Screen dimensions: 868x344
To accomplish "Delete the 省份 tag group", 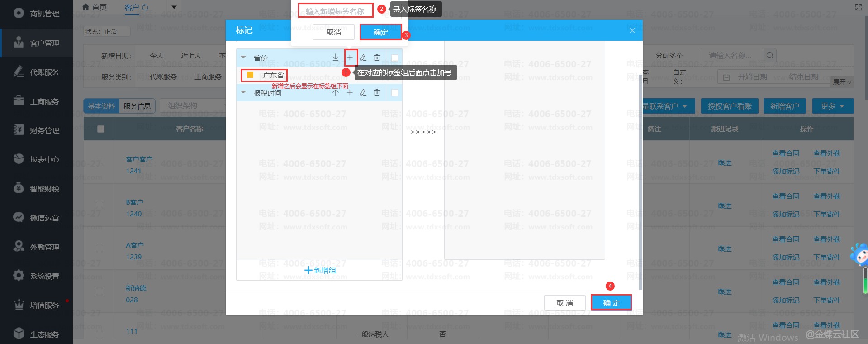I will click(377, 57).
